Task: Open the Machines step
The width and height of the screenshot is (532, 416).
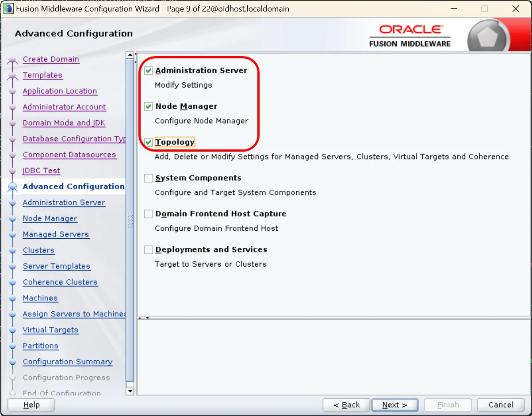Action: pos(40,298)
